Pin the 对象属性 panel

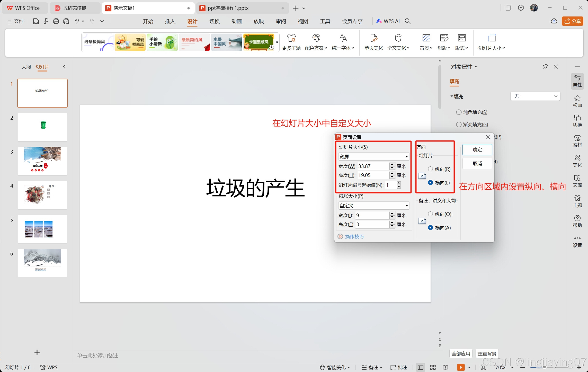pyautogui.click(x=545, y=67)
